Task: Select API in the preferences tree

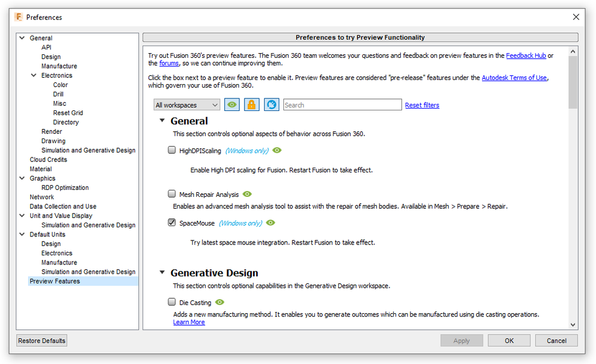Action: point(47,47)
